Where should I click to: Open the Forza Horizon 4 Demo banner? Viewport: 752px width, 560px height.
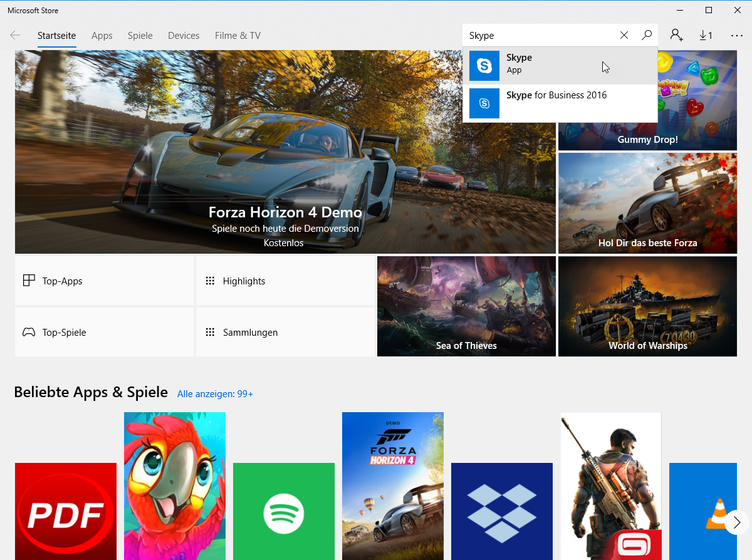285,152
